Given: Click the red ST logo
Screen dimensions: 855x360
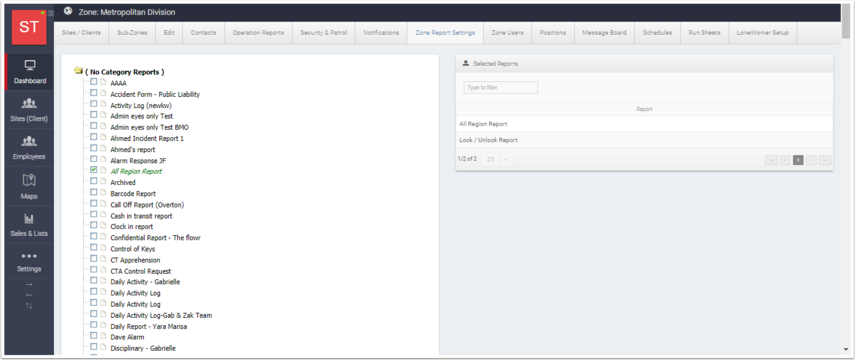Looking at the screenshot, I should pos(29,27).
